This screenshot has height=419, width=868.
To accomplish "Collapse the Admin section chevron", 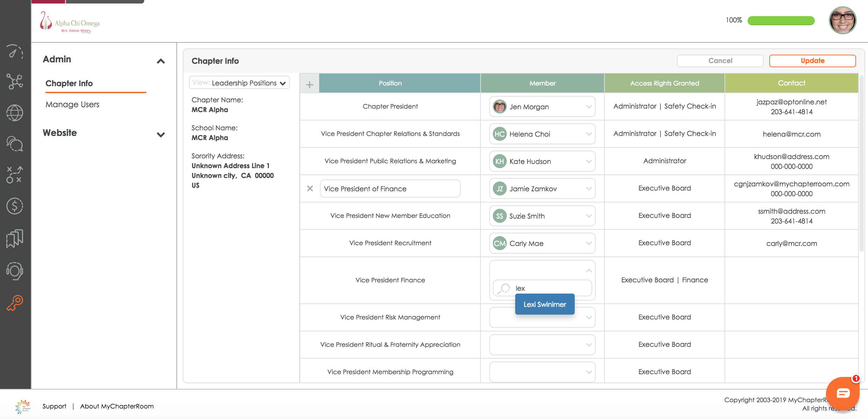I will pyautogui.click(x=161, y=61).
